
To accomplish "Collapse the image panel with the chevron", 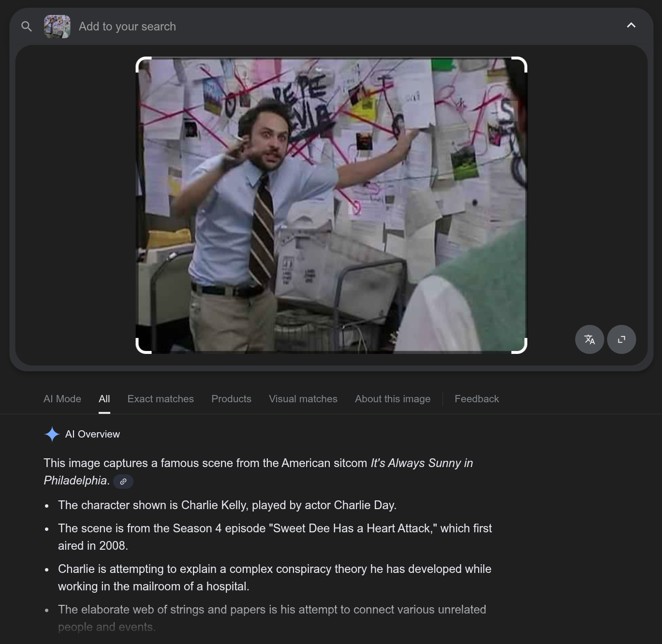I will (631, 25).
